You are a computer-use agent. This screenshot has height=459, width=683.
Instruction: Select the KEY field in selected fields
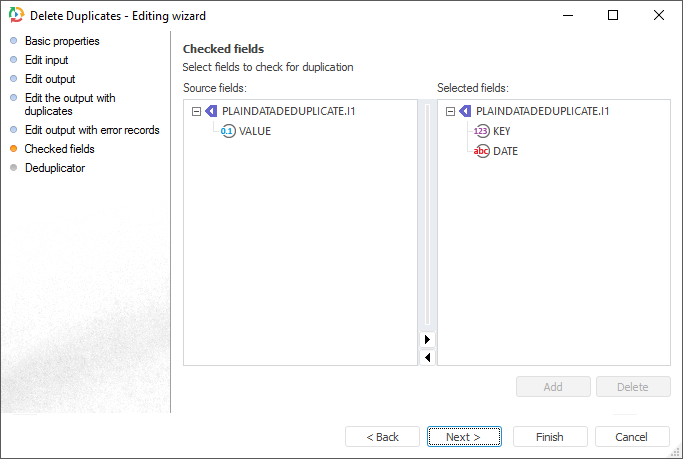point(501,131)
